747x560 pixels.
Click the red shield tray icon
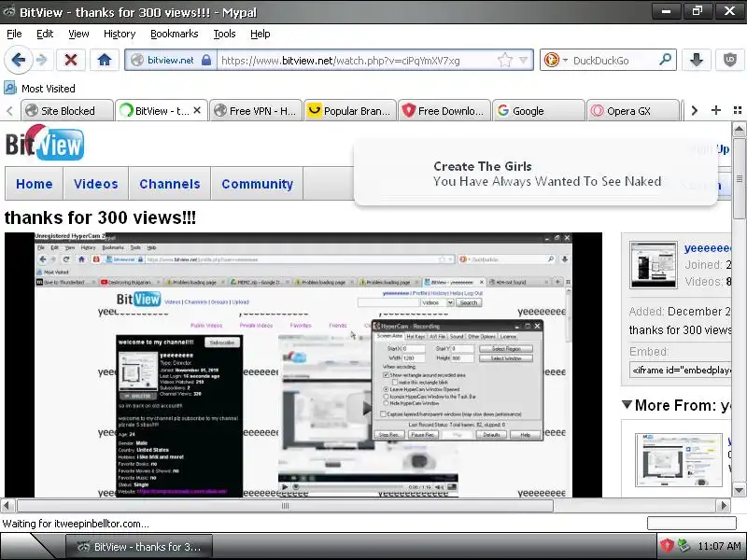point(666,546)
